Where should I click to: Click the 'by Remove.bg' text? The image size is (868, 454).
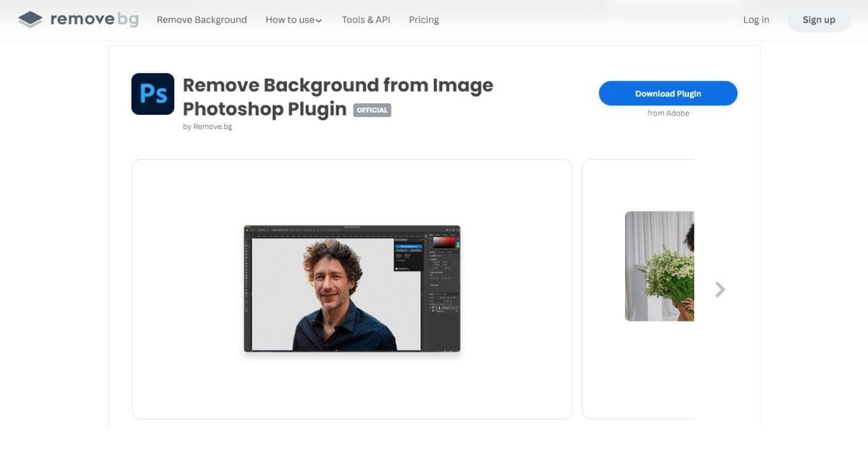click(x=208, y=127)
